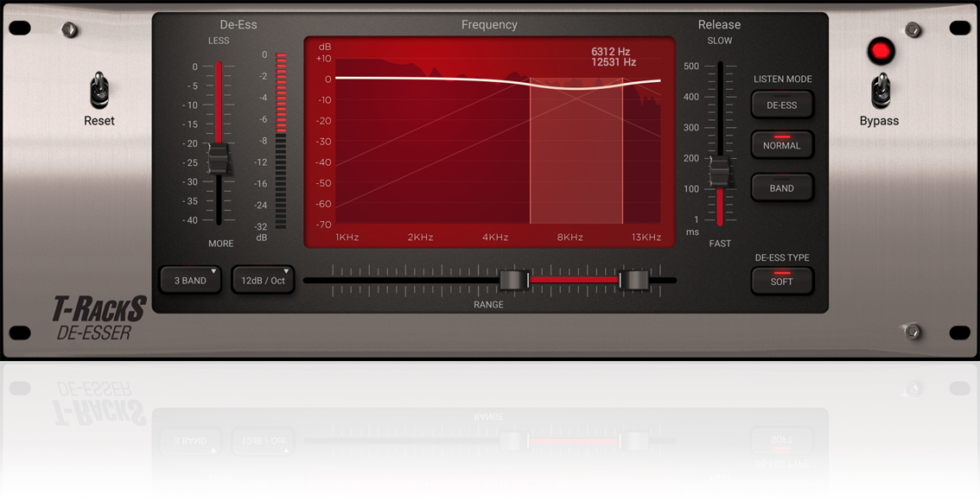Click the gain reduction LED meter
980x501 pixels.
point(281,140)
